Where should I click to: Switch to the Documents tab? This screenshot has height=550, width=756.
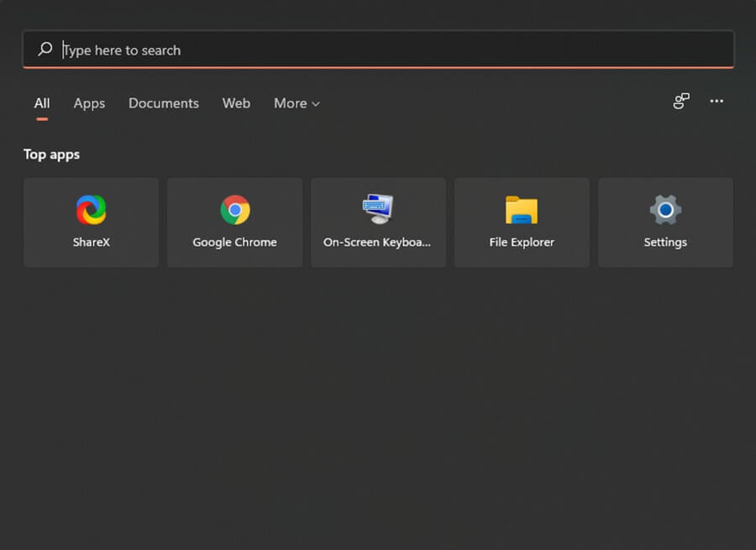pos(164,103)
